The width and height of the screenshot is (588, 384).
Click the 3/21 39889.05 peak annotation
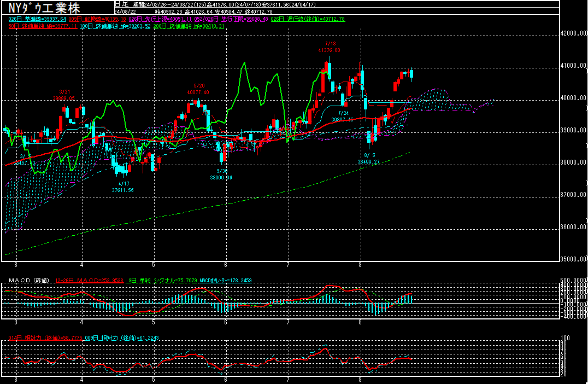point(64,95)
